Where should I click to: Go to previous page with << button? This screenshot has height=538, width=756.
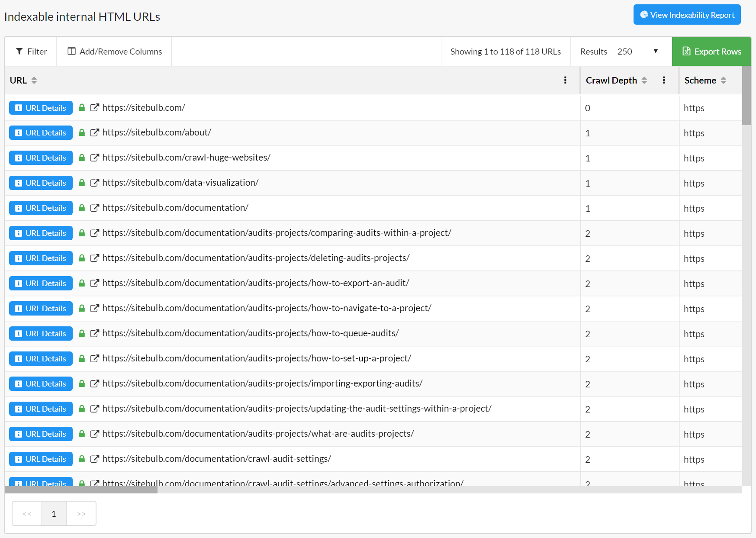(x=27, y=513)
